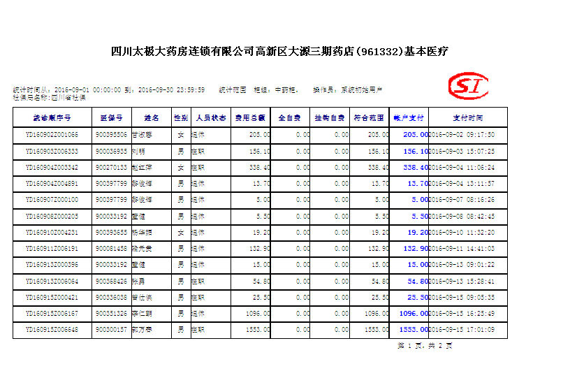Click insurance number 900081458

111,249
